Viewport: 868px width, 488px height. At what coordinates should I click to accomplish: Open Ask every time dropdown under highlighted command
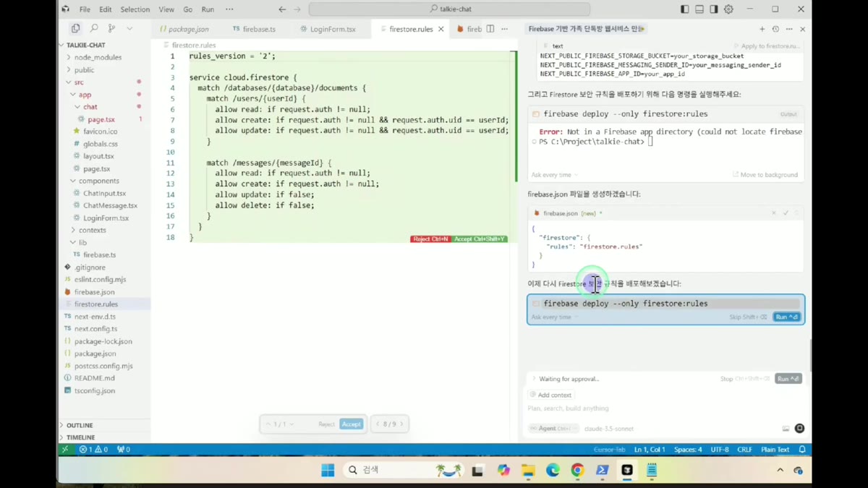click(x=555, y=317)
